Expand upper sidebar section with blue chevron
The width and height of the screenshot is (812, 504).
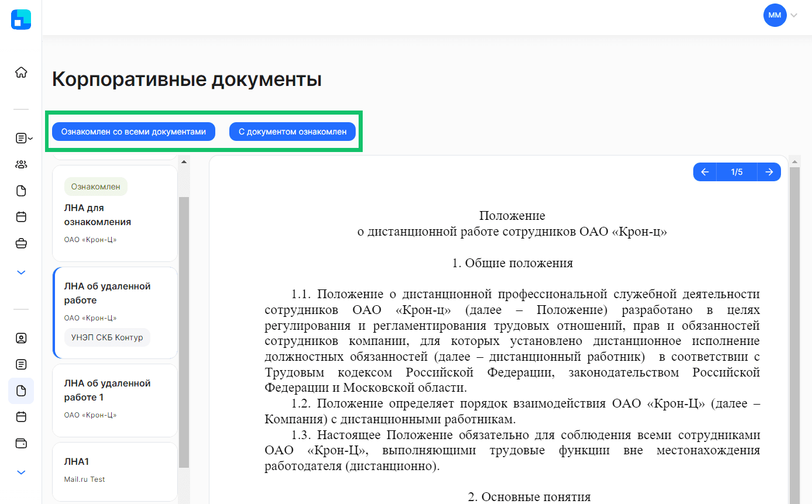pos(21,272)
